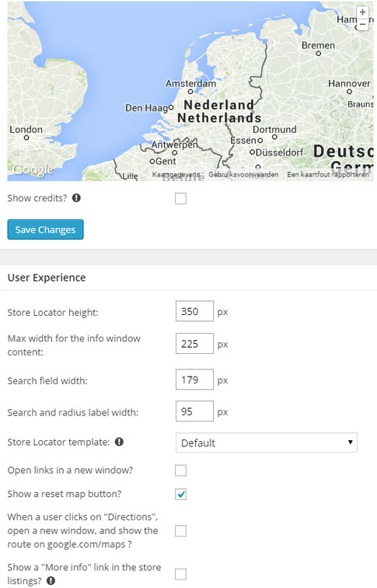Click the Show credits info icon
Image resolution: width=377 pixels, height=588 pixels.
click(76, 198)
